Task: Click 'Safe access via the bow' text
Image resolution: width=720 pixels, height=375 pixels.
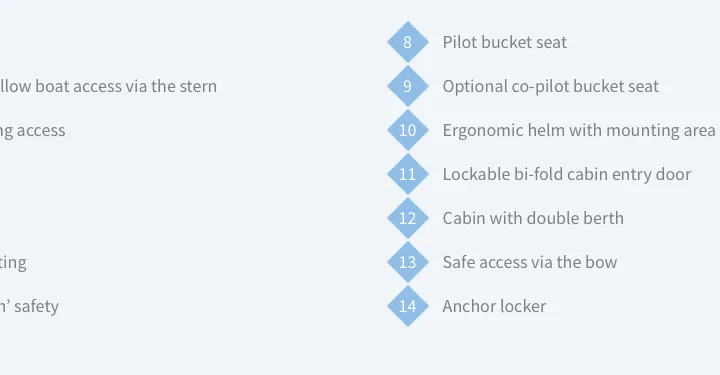Action: click(x=530, y=262)
